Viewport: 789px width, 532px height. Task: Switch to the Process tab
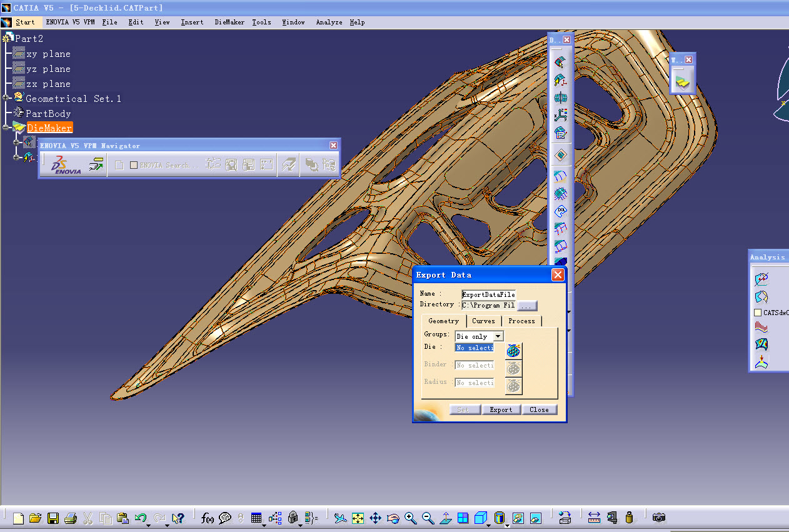(x=521, y=321)
